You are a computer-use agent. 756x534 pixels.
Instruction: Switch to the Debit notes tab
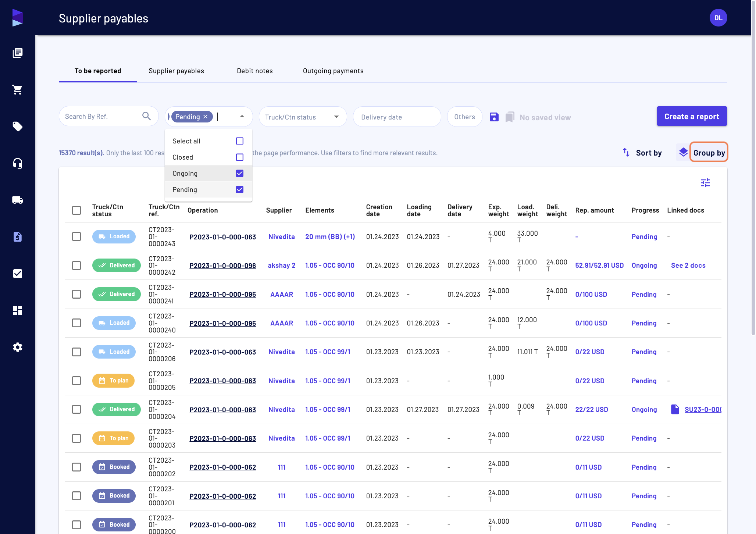(x=255, y=71)
